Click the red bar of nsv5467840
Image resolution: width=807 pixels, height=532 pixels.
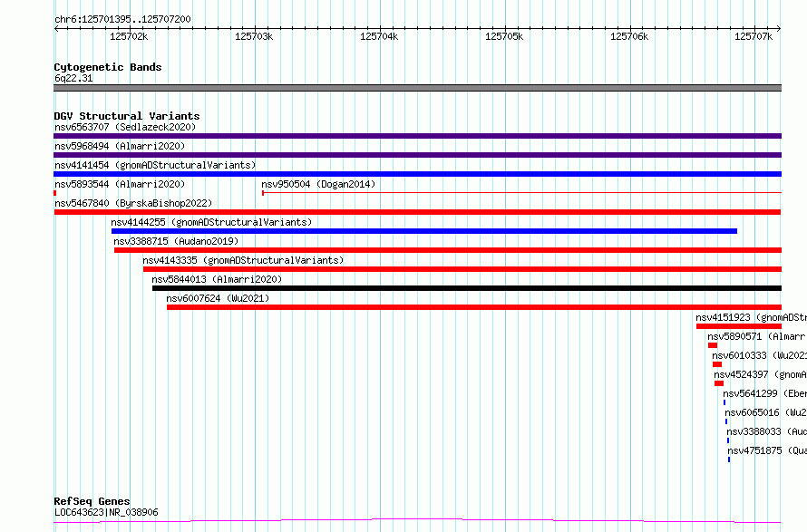(417, 212)
